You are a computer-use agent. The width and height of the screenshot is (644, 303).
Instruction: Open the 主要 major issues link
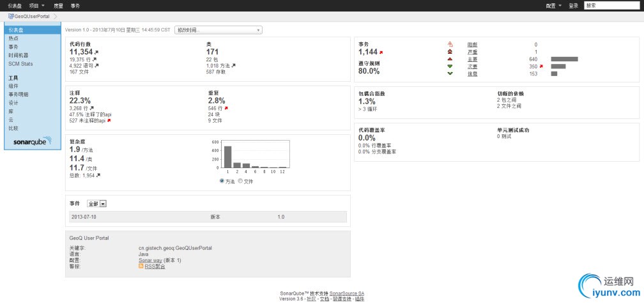point(472,59)
